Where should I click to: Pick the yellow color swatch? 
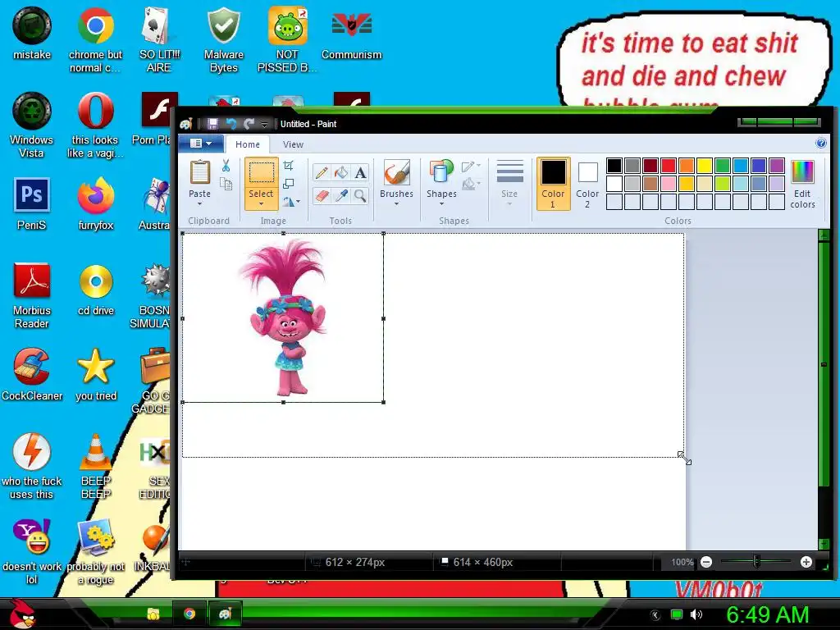(x=705, y=166)
